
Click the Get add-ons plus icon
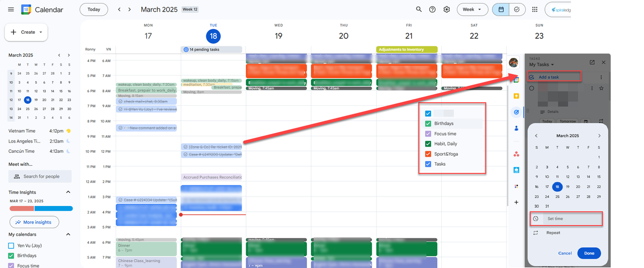click(516, 203)
